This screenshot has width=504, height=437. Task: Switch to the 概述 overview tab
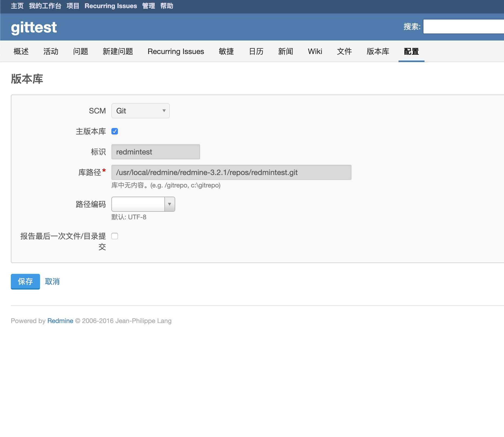pyautogui.click(x=21, y=51)
